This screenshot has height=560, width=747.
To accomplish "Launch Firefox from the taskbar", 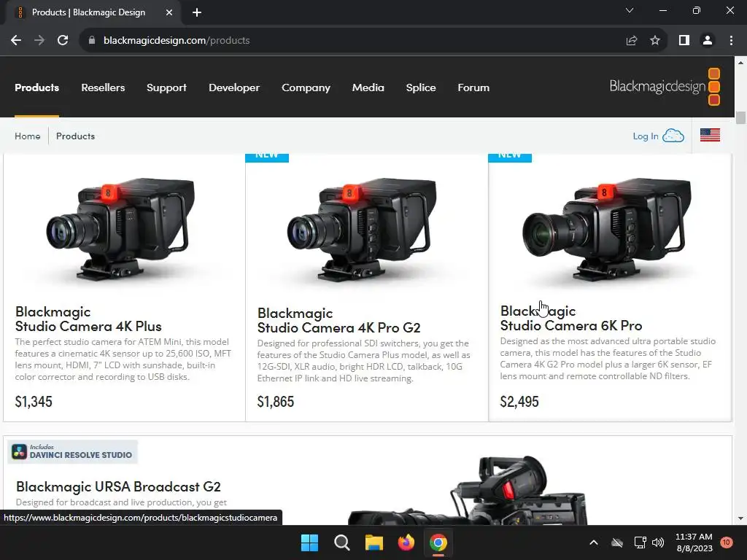I will click(x=406, y=542).
